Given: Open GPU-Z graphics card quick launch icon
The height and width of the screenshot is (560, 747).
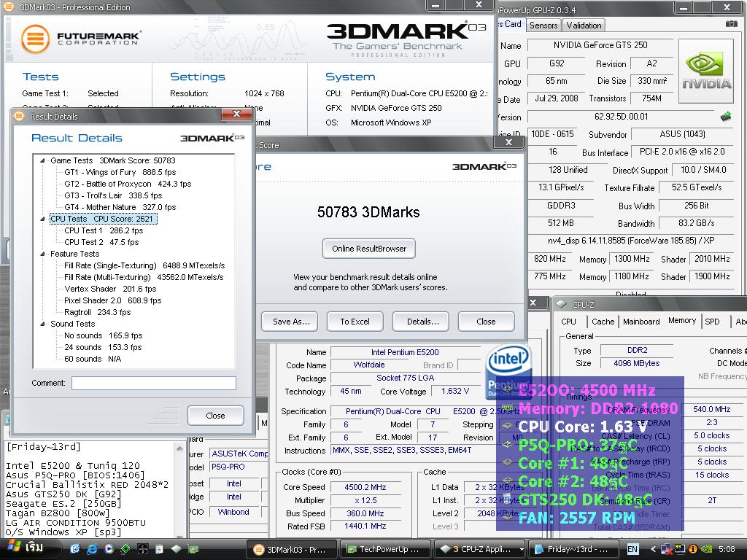Looking at the screenshot, I should tap(193, 549).
